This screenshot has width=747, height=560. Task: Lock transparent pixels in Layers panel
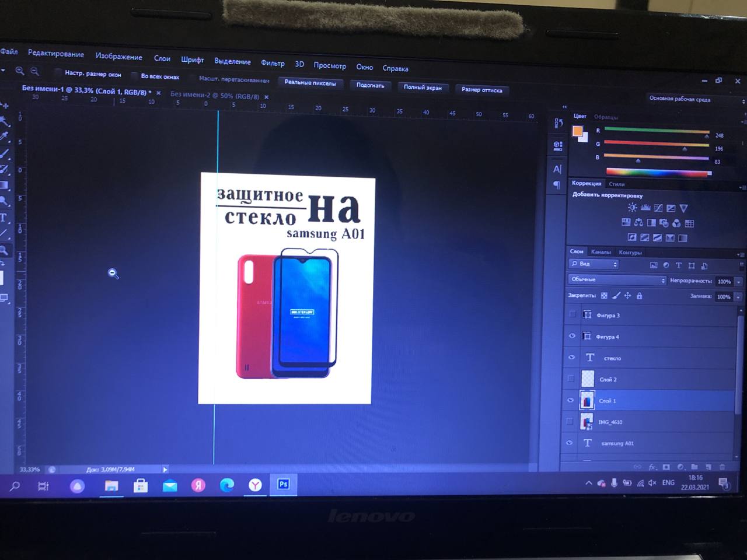click(604, 296)
